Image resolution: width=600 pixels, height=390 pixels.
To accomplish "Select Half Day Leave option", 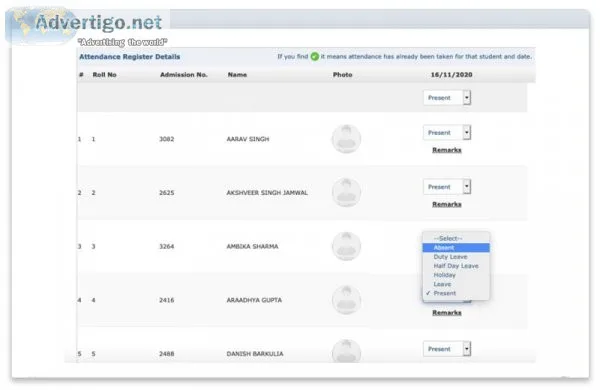I will pos(456,266).
